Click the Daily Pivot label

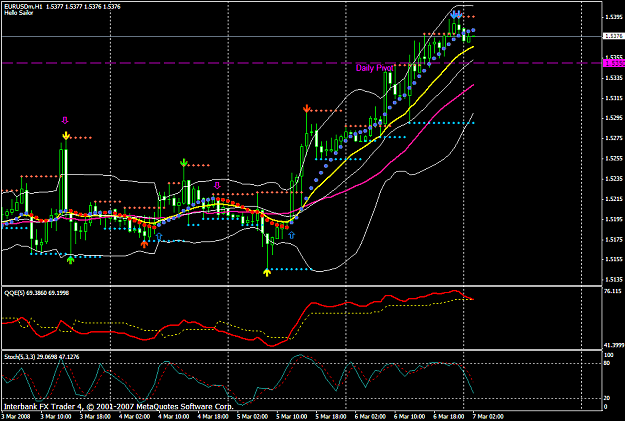(x=374, y=68)
